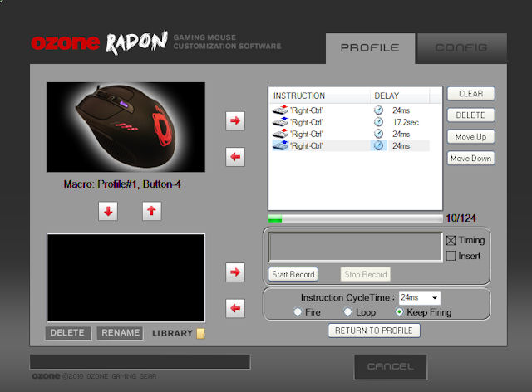Click Stop Record
The width and height of the screenshot is (532, 392).
pos(366,274)
